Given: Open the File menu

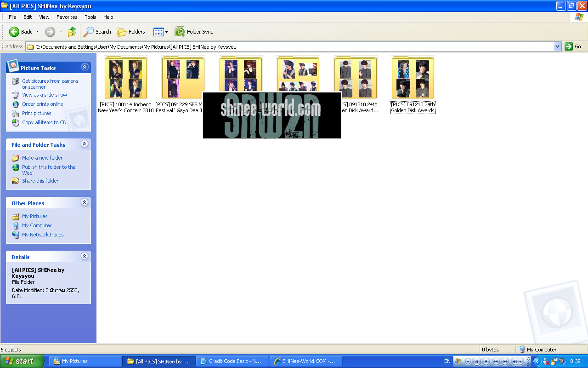Looking at the screenshot, I should click(12, 17).
